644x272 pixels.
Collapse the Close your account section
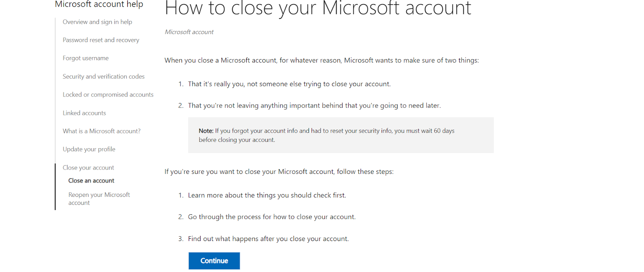89,168
